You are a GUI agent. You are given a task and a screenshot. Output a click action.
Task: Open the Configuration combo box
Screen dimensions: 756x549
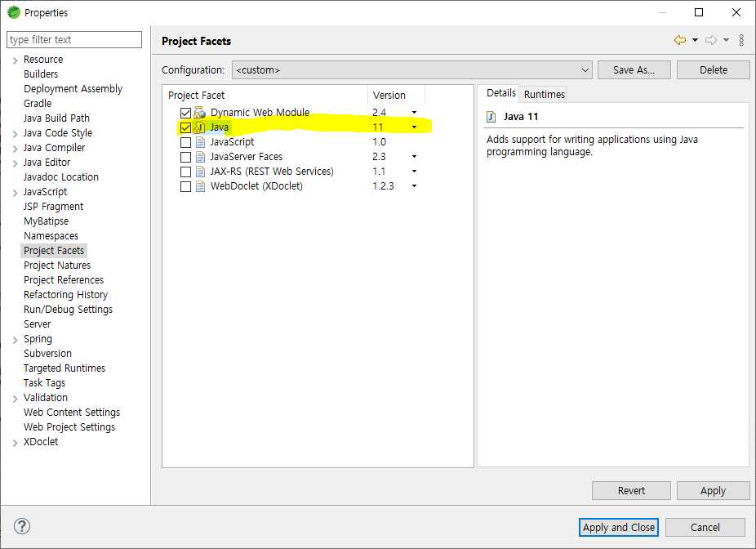click(411, 70)
